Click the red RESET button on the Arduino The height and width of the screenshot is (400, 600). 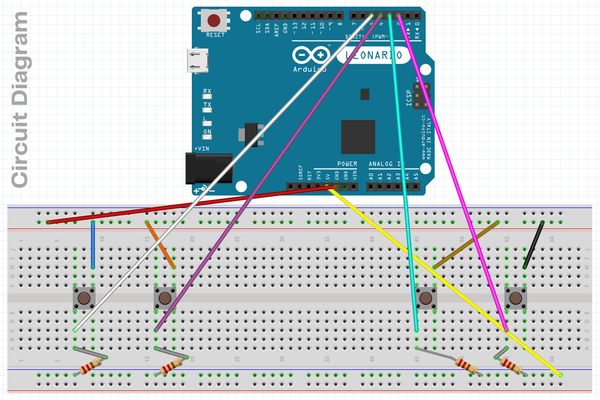pos(214,20)
